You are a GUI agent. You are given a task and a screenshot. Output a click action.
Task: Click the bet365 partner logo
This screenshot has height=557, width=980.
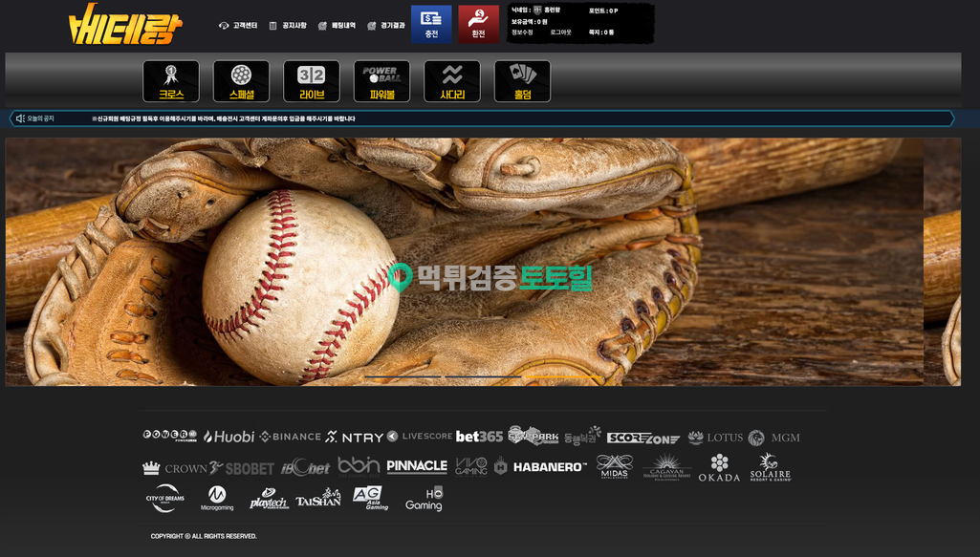coord(479,437)
